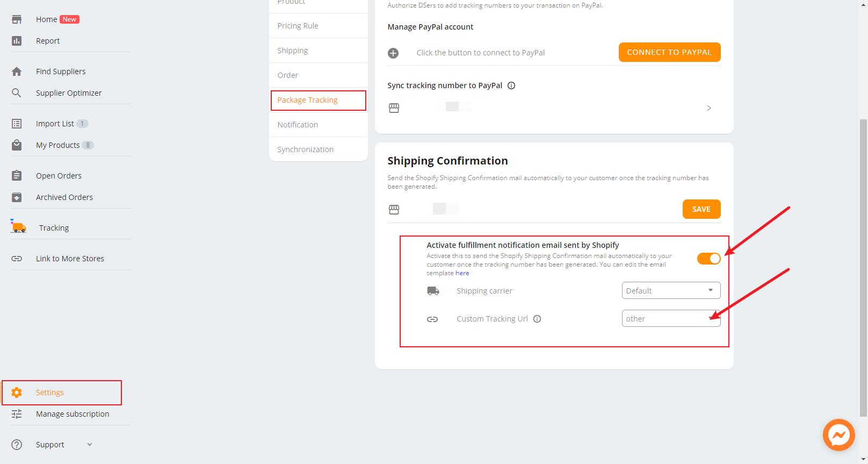868x464 pixels.
Task: Click the Settings gear icon
Action: pos(17,392)
